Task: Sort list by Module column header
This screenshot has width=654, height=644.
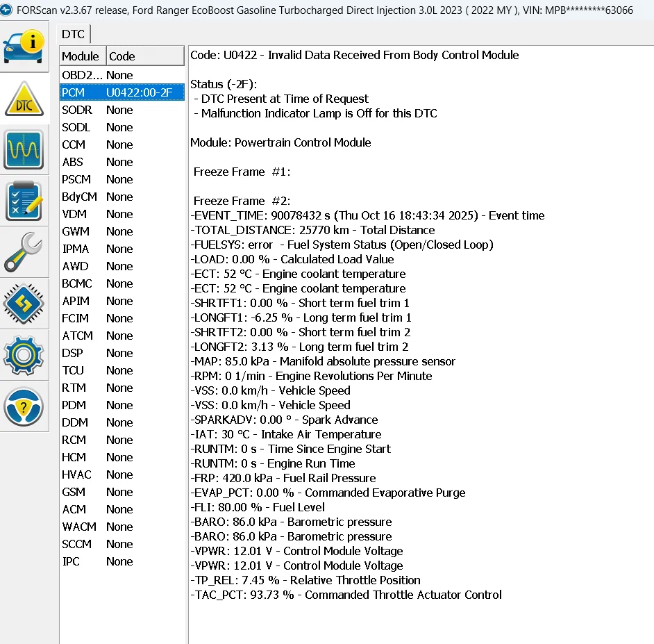Action: 81,56
